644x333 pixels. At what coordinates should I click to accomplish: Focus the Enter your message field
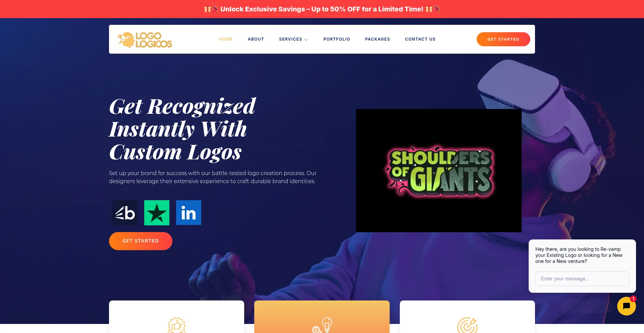[x=582, y=279]
